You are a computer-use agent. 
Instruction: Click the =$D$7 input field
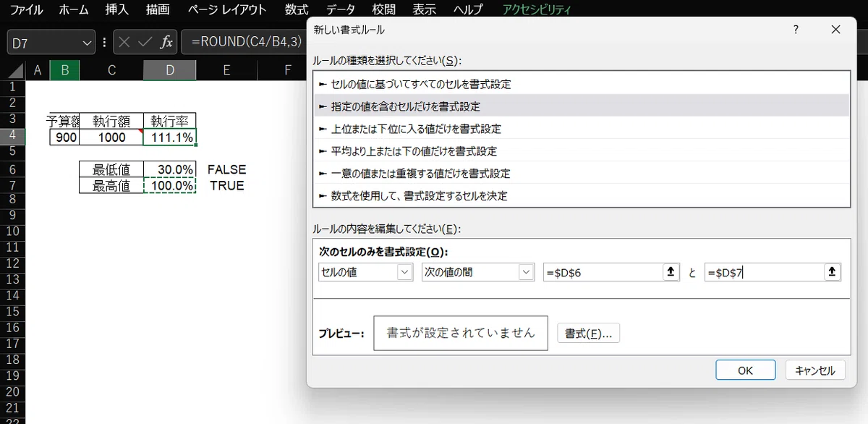pyautogui.click(x=765, y=272)
